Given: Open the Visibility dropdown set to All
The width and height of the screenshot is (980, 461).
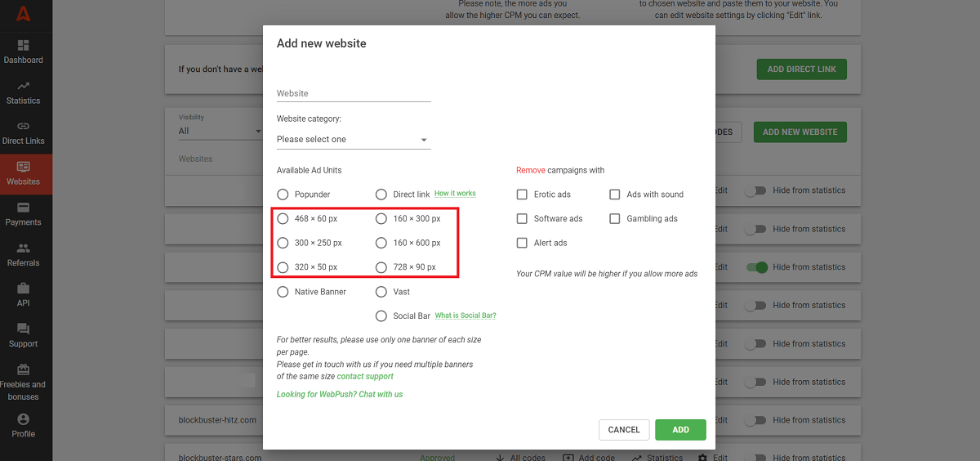Looking at the screenshot, I should coord(219,131).
